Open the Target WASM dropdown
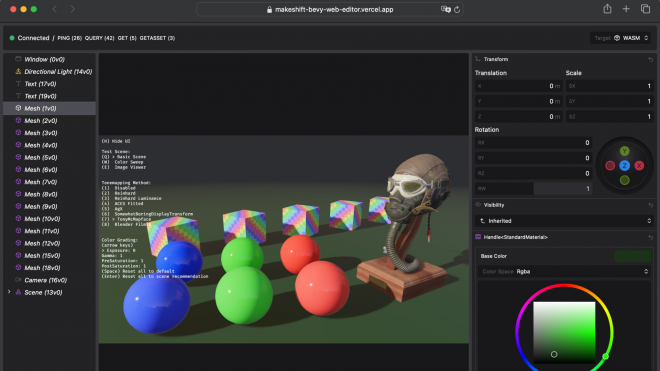This screenshot has width=660, height=371. tap(621, 38)
